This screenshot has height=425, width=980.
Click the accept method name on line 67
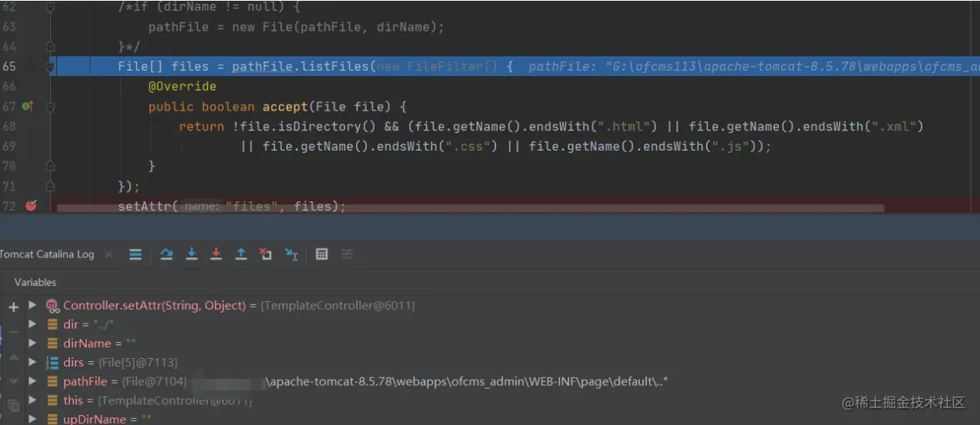285,107
